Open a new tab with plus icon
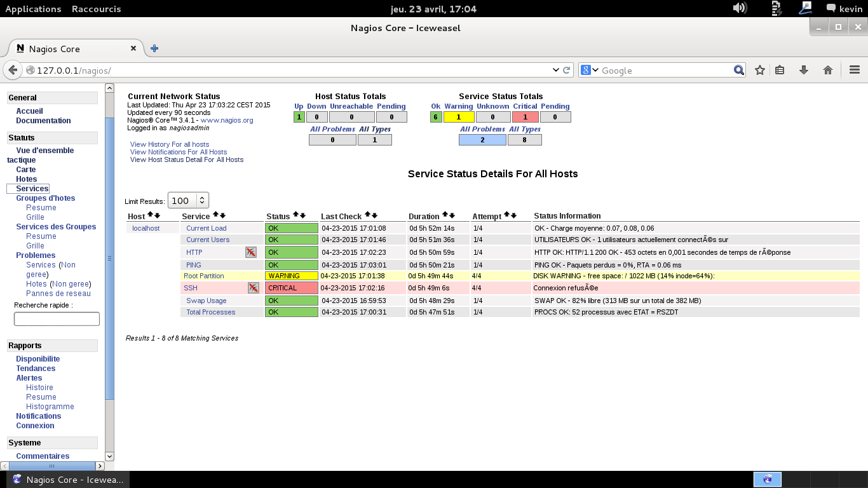This screenshot has height=488, width=868. click(x=154, y=48)
